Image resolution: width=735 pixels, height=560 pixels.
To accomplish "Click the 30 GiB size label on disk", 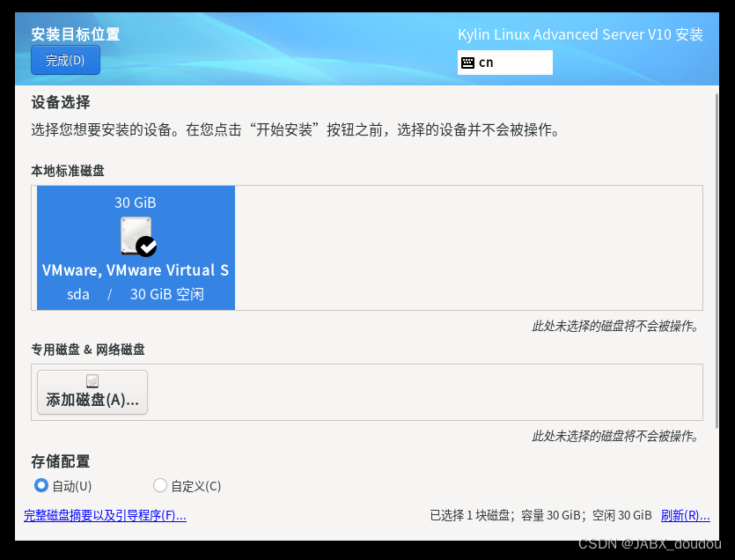I will click(136, 203).
